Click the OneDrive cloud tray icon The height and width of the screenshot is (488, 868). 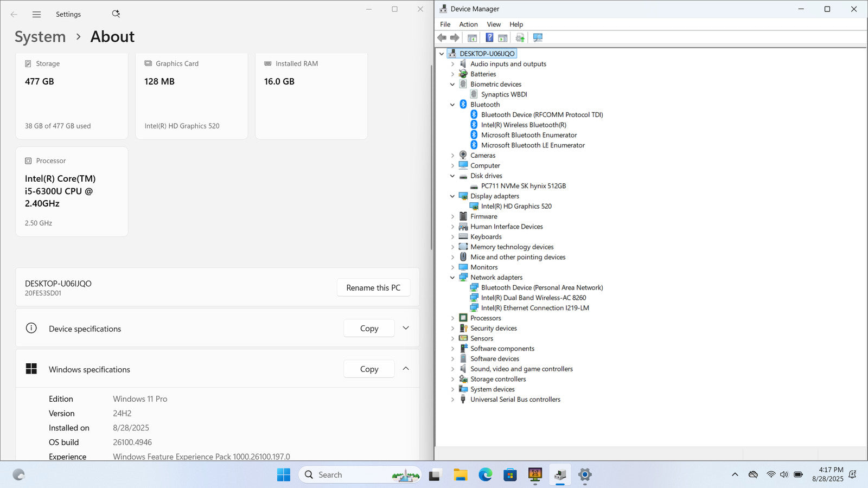click(x=753, y=474)
